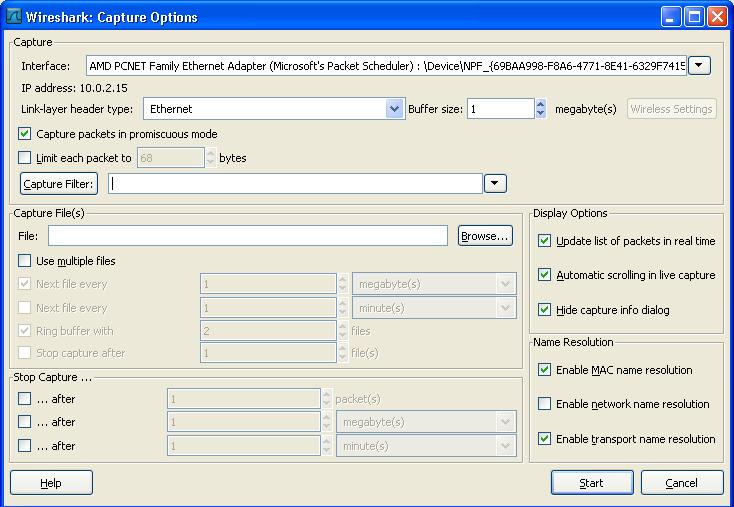Disable Enable MAC name resolution
Screen dimensions: 734x507
pos(544,369)
